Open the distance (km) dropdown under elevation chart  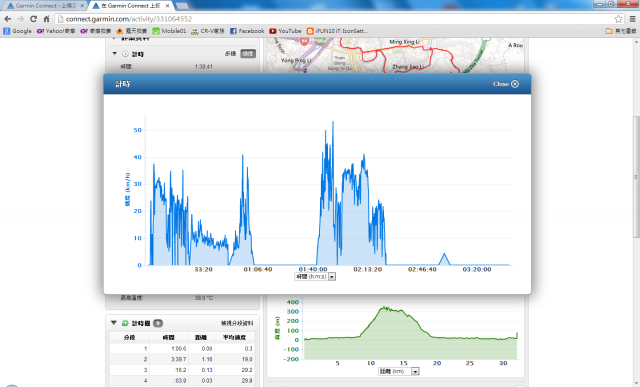pyautogui.click(x=415, y=371)
